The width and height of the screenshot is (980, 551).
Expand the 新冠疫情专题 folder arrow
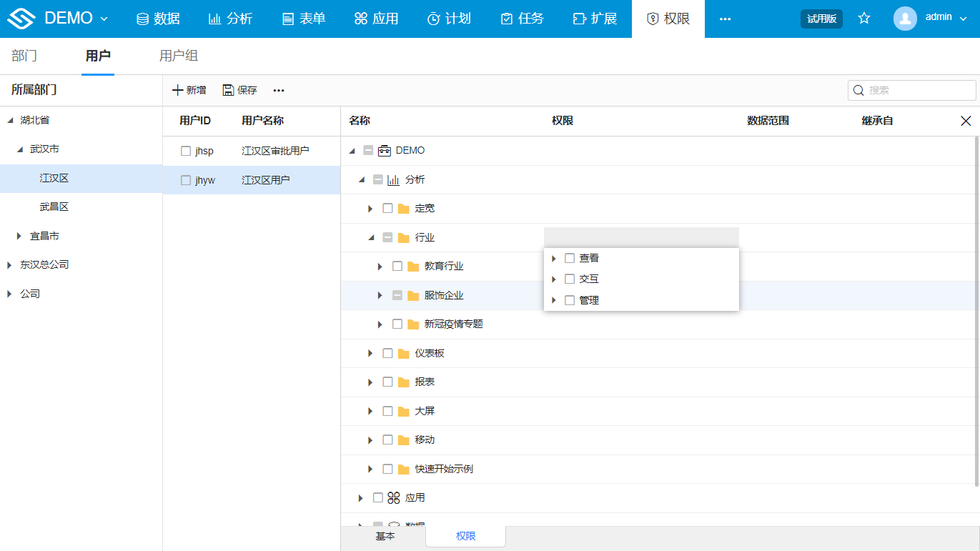coord(380,324)
